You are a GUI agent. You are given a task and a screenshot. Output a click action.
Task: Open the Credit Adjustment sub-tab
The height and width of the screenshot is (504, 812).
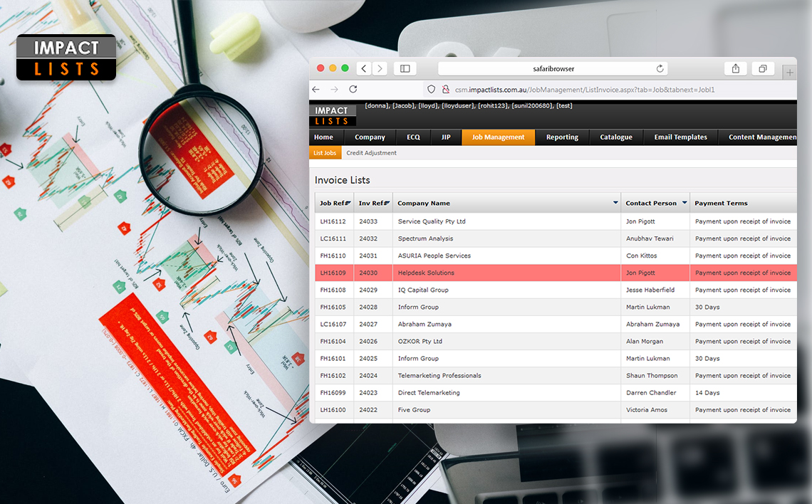point(371,152)
